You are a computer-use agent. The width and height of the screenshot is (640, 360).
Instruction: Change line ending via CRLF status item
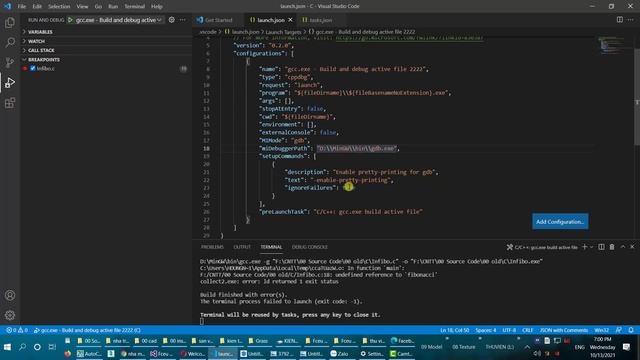point(528,330)
